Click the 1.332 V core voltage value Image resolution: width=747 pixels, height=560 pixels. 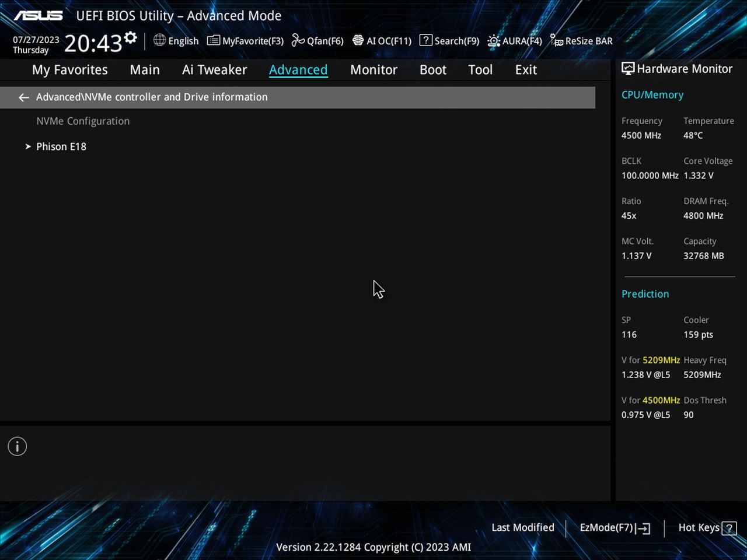[x=699, y=176]
